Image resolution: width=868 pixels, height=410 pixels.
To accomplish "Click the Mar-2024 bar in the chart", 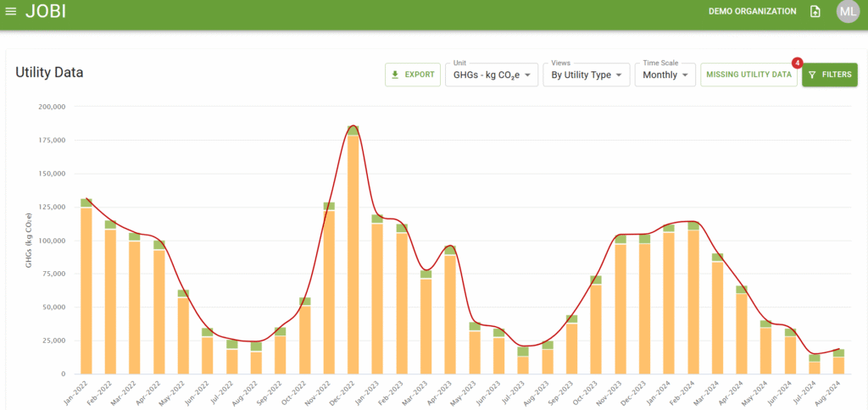I will point(717,313).
